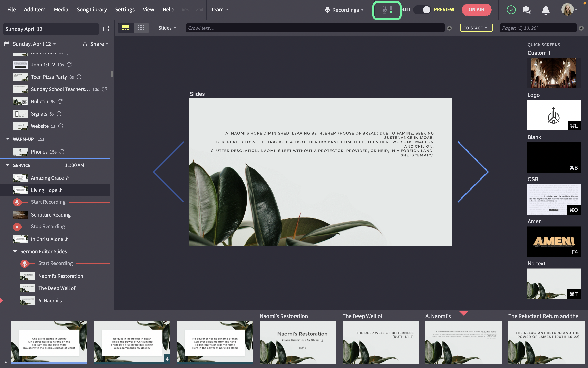Screen dimensions: 588x368
Task: Show the Logo quick screen
Action: [x=553, y=115]
